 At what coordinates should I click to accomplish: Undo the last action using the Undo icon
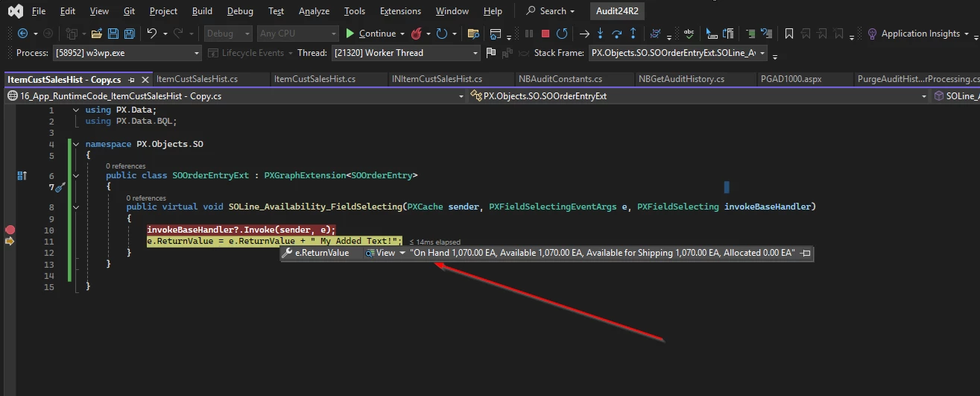tap(152, 34)
